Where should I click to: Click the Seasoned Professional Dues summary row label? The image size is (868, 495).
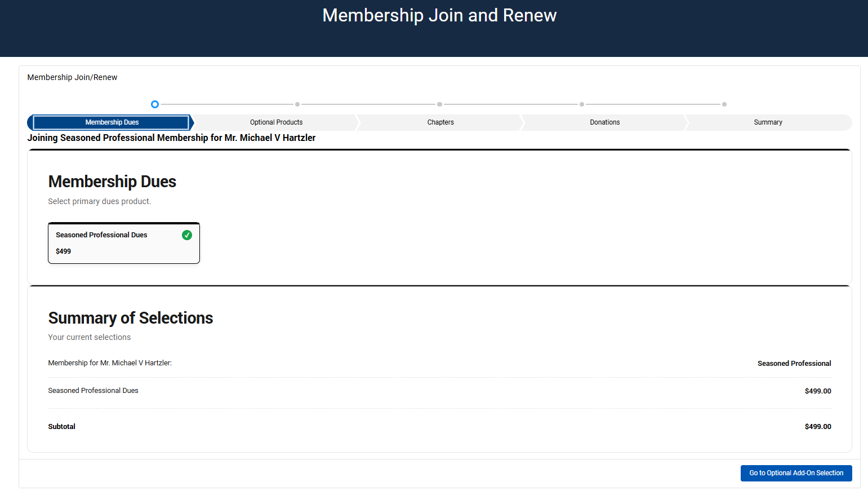click(x=93, y=391)
